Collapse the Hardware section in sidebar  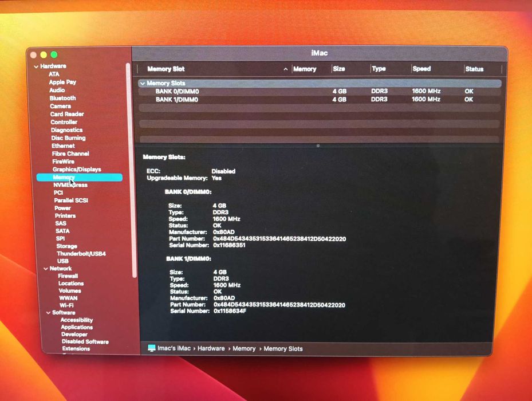click(x=36, y=66)
